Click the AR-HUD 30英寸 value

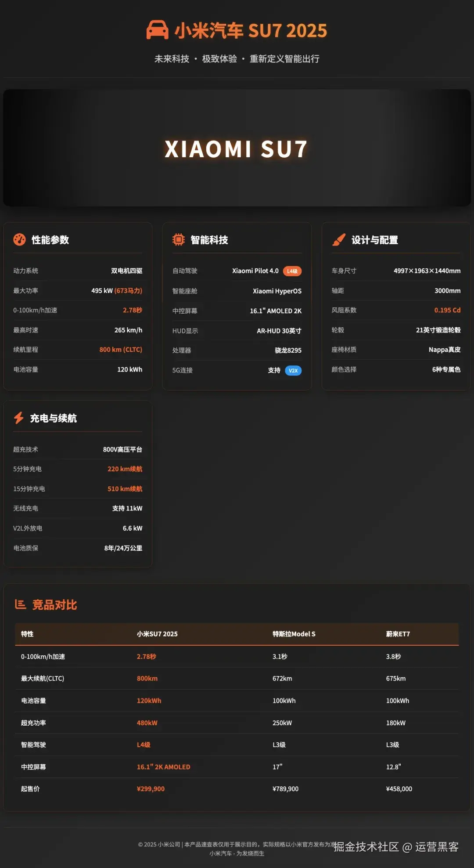pyautogui.click(x=279, y=331)
